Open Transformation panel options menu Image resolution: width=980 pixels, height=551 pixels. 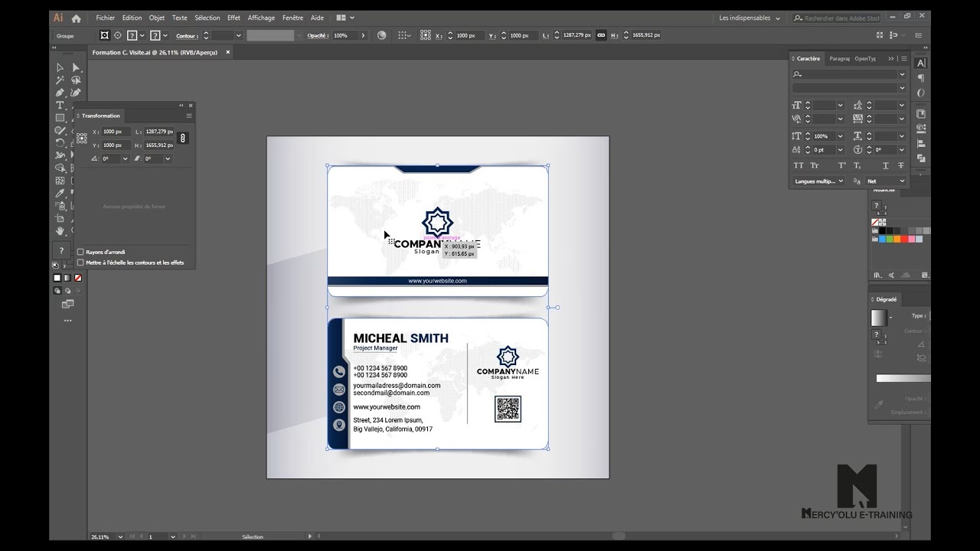[189, 116]
